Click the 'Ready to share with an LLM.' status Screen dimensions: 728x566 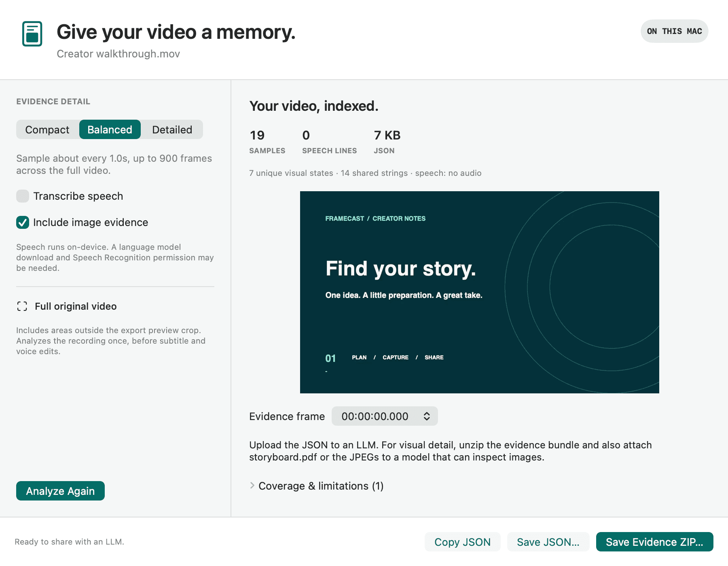[69, 542]
